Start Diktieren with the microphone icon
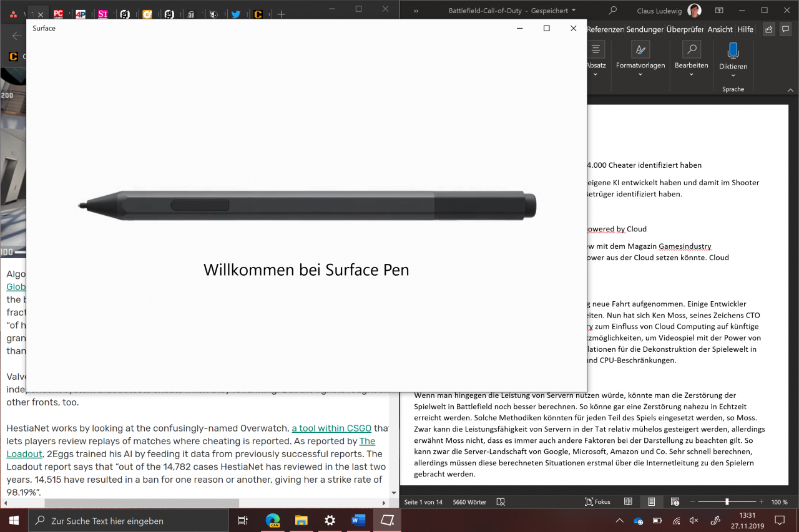 733,51
